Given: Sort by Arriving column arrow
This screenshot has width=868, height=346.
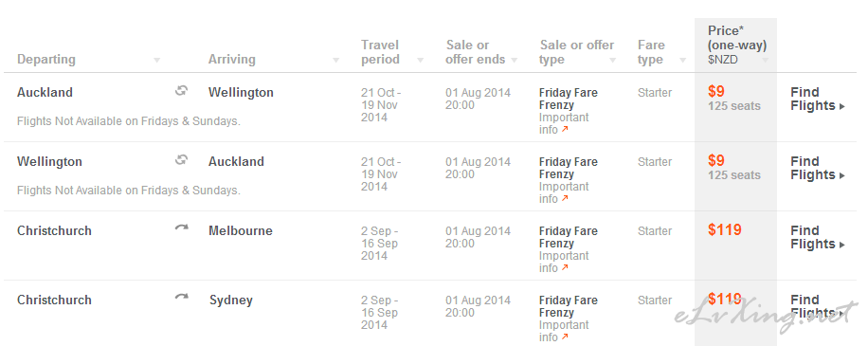Looking at the screenshot, I should (x=335, y=61).
